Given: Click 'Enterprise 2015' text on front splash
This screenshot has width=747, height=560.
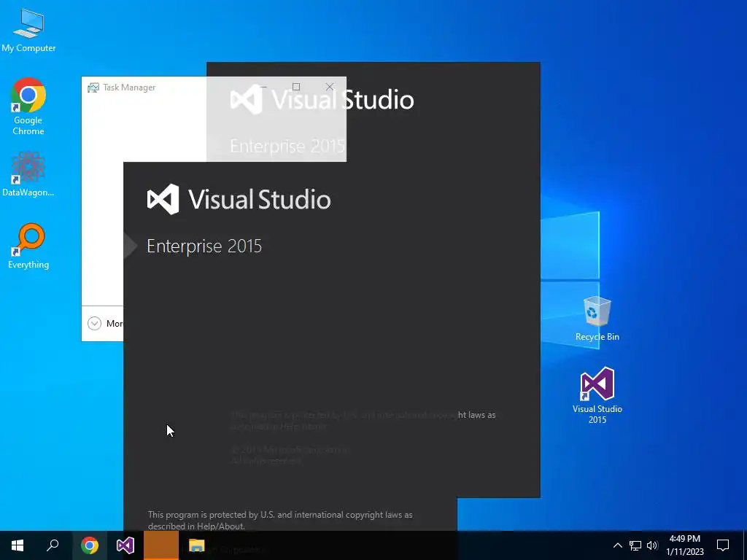Looking at the screenshot, I should point(204,246).
